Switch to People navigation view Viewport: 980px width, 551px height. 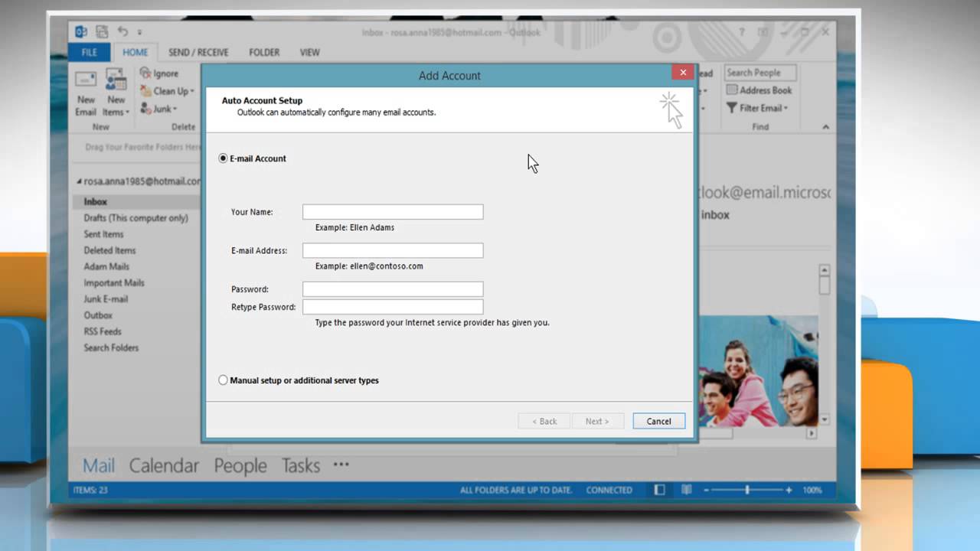(x=240, y=465)
